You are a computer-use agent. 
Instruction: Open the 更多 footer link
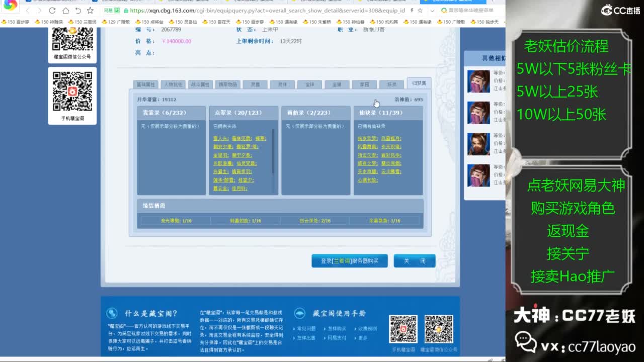pos(363,338)
